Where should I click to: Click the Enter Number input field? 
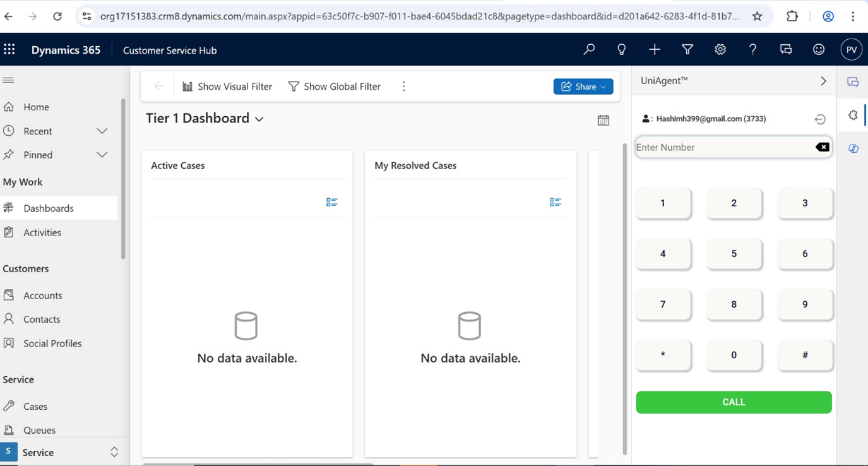pyautogui.click(x=723, y=147)
